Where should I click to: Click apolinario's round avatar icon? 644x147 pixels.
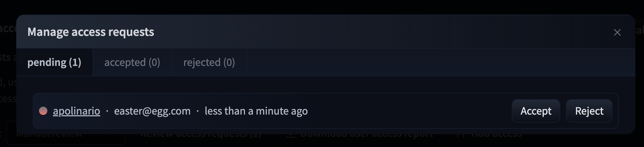pos(43,111)
